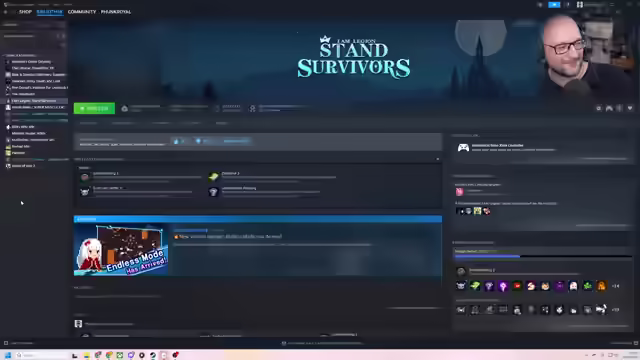Click the achievement progress bar
The width and height of the screenshot is (640, 360).
tap(543, 256)
